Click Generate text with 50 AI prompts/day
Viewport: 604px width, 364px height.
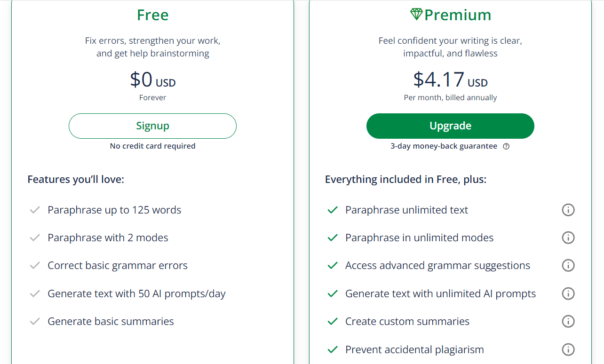tap(136, 294)
